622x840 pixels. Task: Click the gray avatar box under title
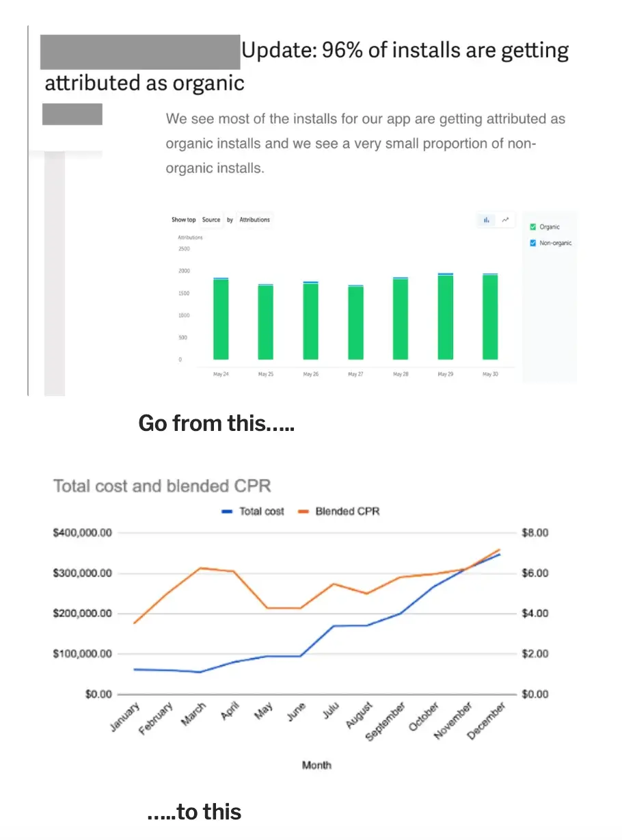click(72, 114)
